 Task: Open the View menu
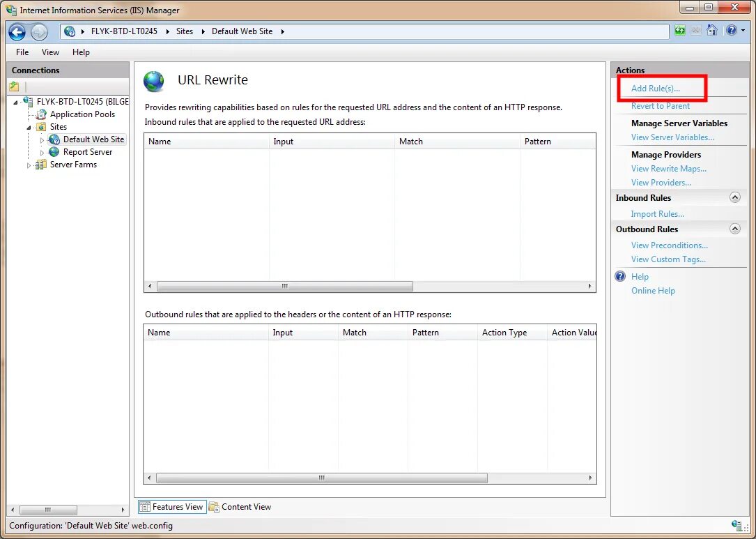pos(50,52)
